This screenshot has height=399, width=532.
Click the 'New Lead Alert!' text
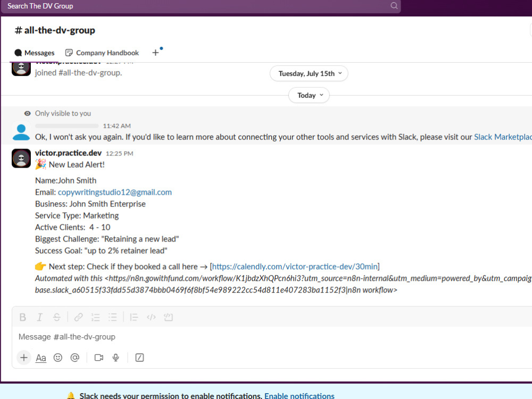[77, 164]
